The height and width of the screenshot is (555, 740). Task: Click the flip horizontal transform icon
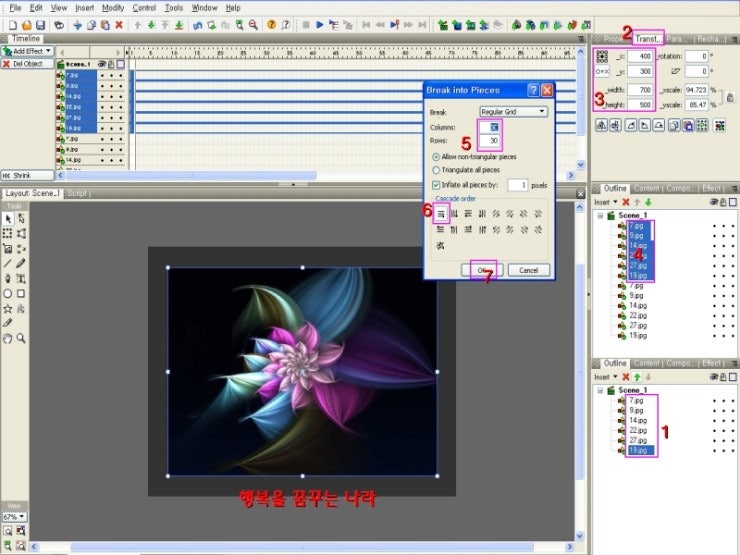601,125
